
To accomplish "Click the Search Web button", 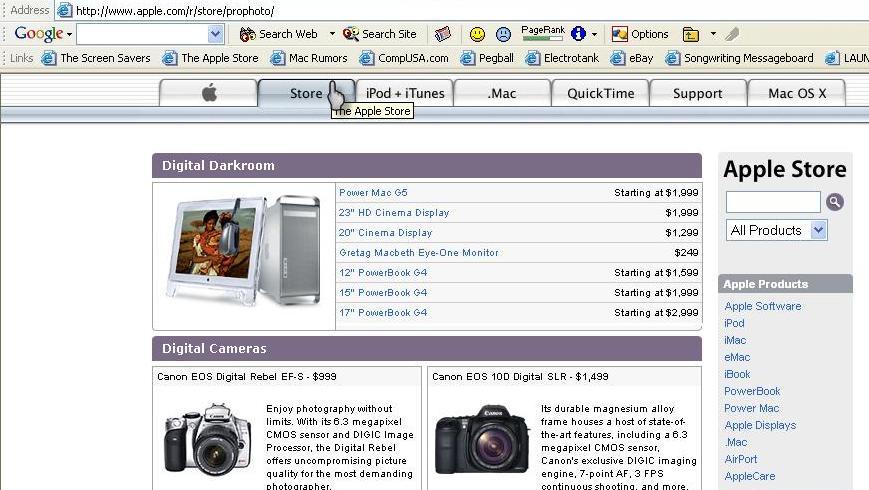I will coord(278,34).
